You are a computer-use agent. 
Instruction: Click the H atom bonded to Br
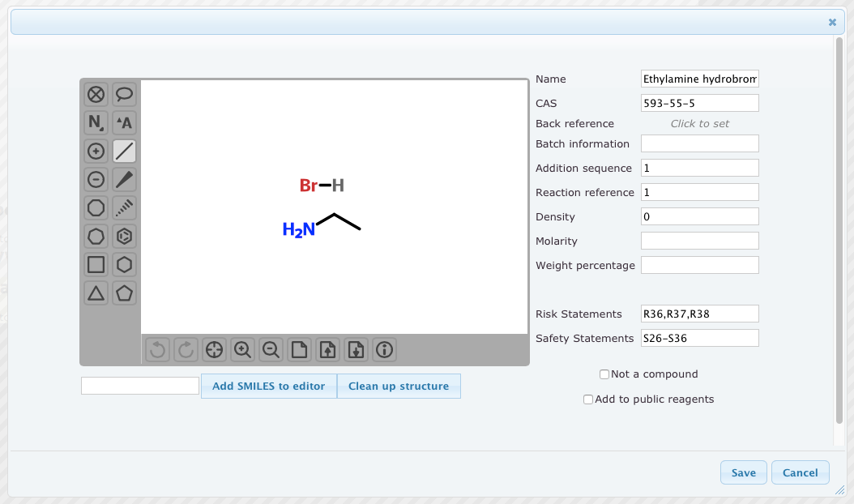point(338,186)
